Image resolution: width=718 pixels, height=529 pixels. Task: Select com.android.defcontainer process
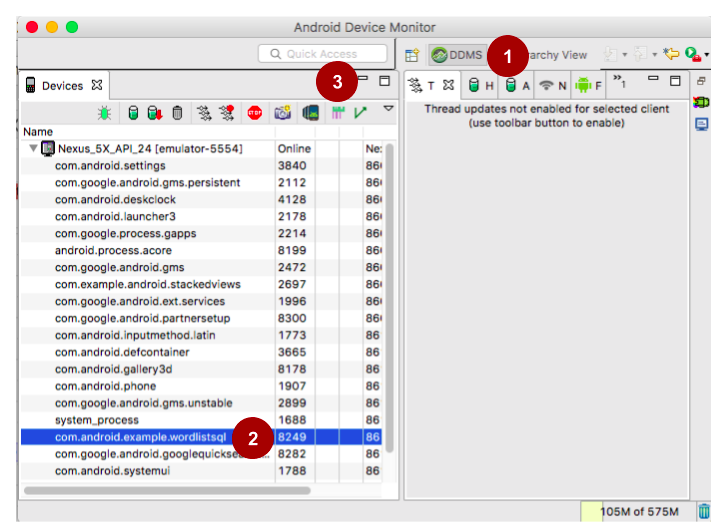click(122, 352)
